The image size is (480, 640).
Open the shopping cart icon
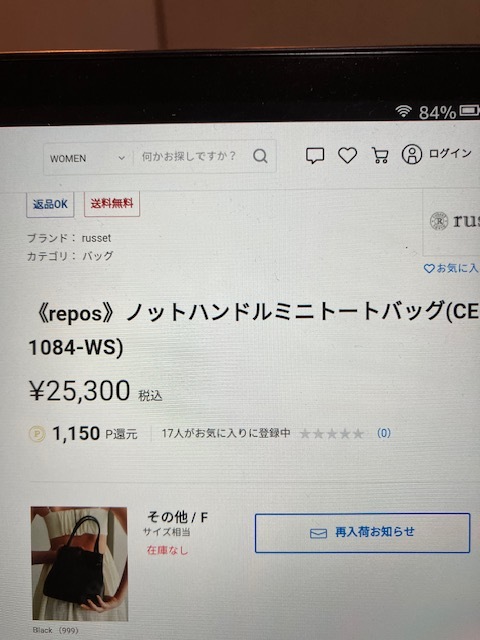[x=380, y=155]
